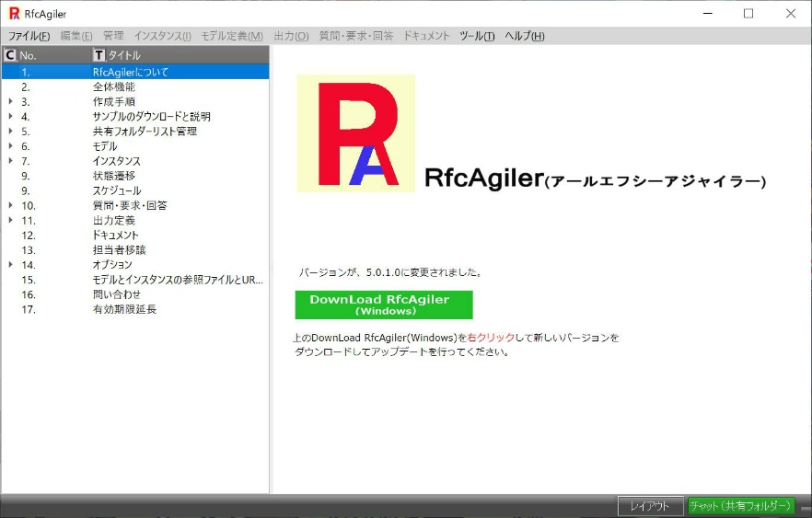Expand row 4 サンプルのダウンロードと説明
Viewport: 812px width, 518px height.
click(x=10, y=117)
